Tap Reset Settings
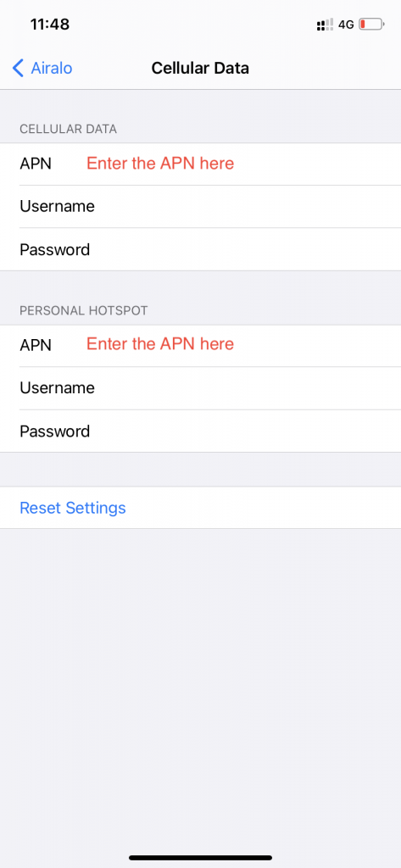Viewport: 401px width, 868px height. [x=73, y=508]
